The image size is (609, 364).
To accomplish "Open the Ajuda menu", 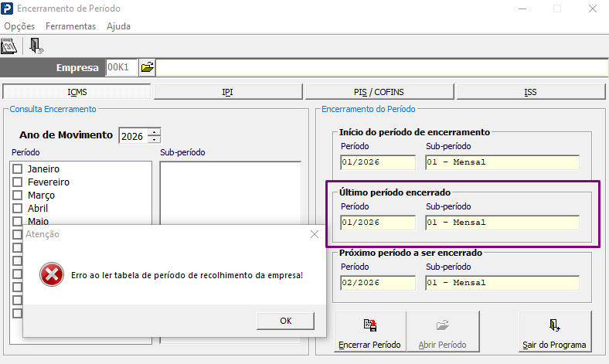I will 118,26.
